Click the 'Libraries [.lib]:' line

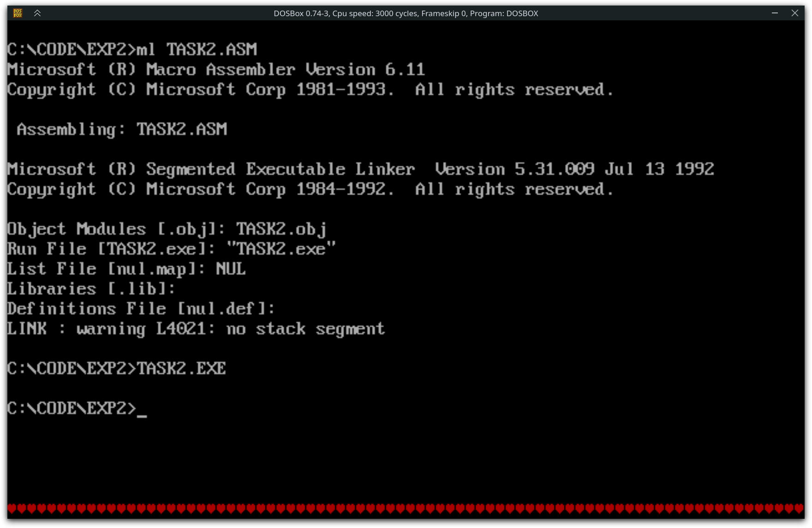[x=91, y=289]
